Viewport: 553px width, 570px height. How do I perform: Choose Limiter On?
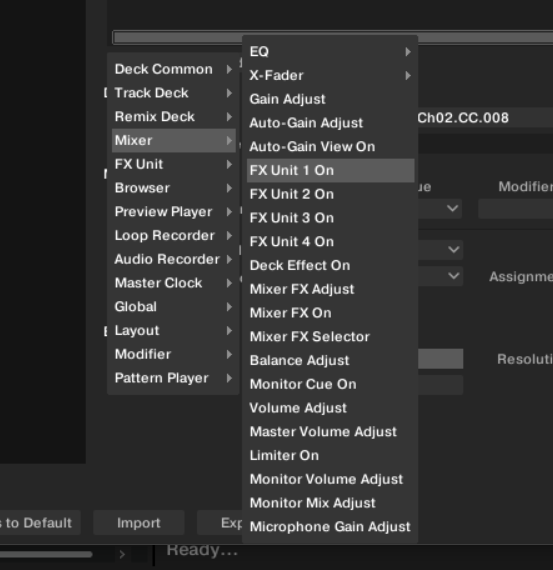(330, 455)
